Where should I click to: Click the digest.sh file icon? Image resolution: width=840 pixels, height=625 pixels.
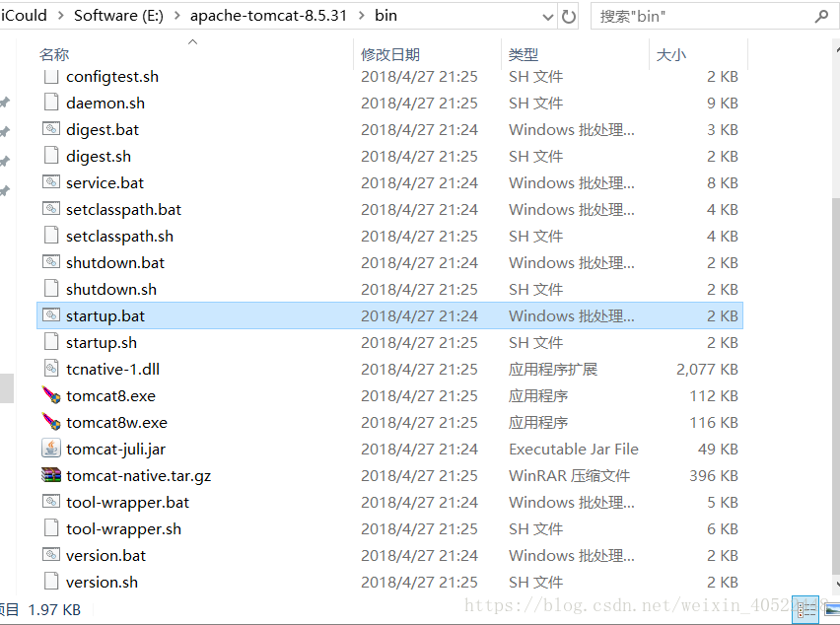51,156
